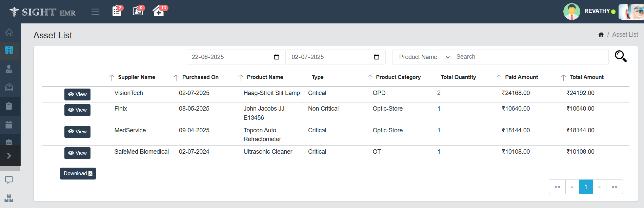Open the checklist icon with badge 2
This screenshot has width=644, height=208.
tap(117, 11)
